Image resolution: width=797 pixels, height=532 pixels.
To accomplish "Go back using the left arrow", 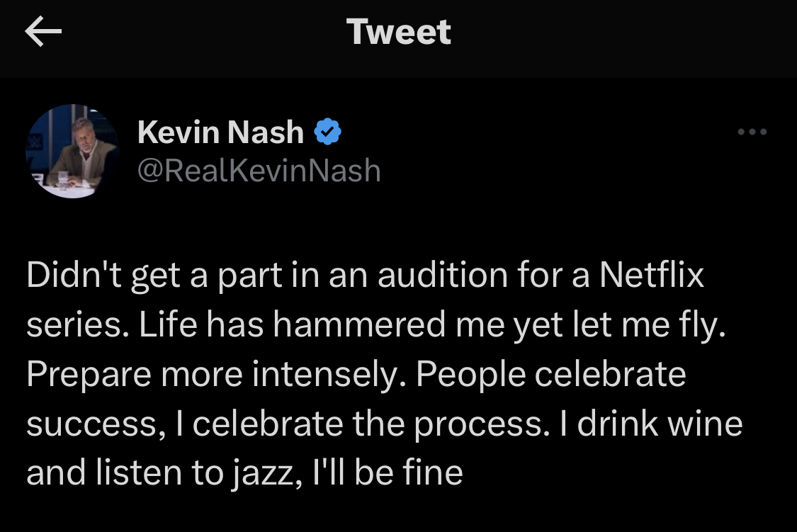I will tap(43, 33).
